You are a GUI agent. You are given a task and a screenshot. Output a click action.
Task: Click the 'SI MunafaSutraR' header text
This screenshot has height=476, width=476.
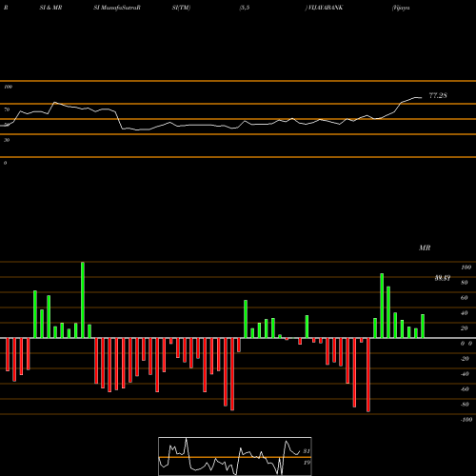(117, 8)
